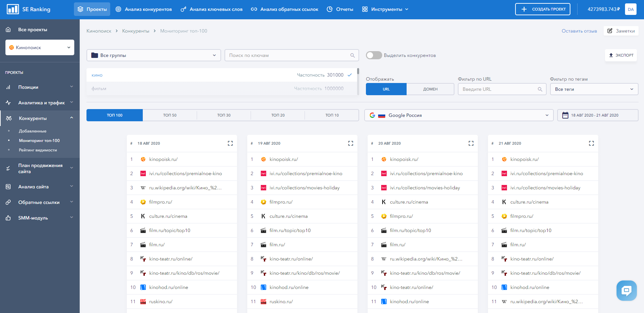Image resolution: width=644 pixels, height=313 pixels.
Task: Select the кино keyword row
Action: (x=222, y=75)
